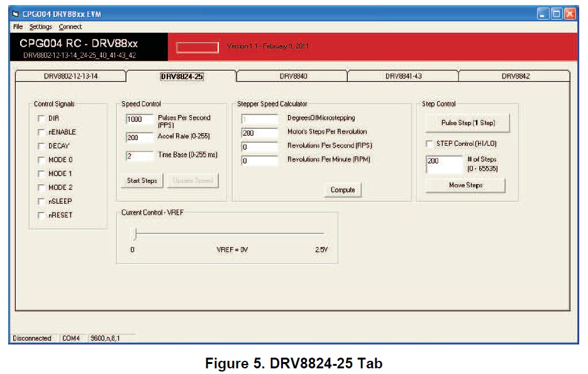Switch to the DRV8802-12-13-14 tab
588x374 pixels.
pyautogui.click(x=70, y=76)
